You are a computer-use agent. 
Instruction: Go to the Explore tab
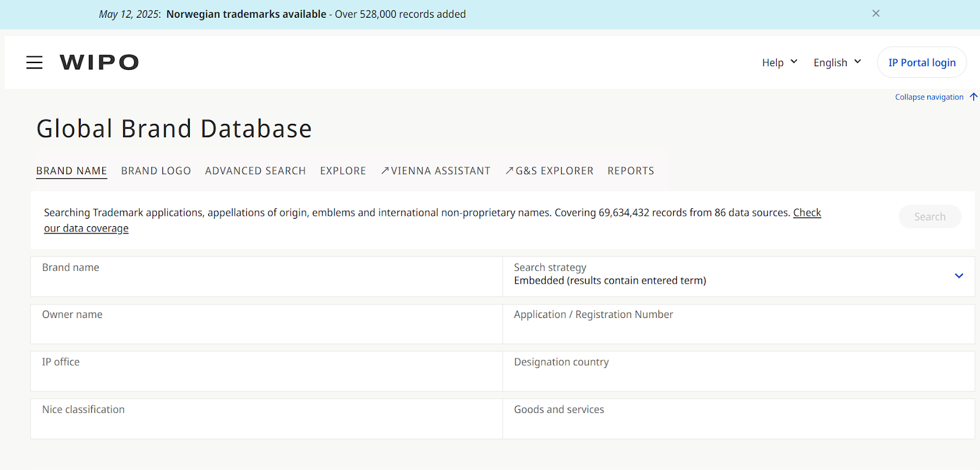click(x=343, y=171)
